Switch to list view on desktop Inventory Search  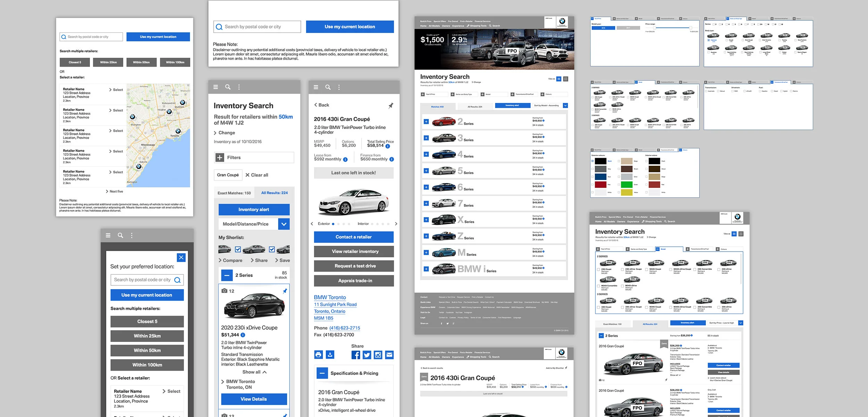point(559,79)
